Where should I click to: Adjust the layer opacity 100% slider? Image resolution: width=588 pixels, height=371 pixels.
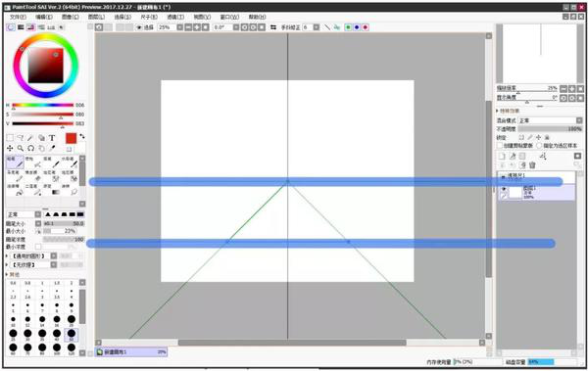[550, 129]
